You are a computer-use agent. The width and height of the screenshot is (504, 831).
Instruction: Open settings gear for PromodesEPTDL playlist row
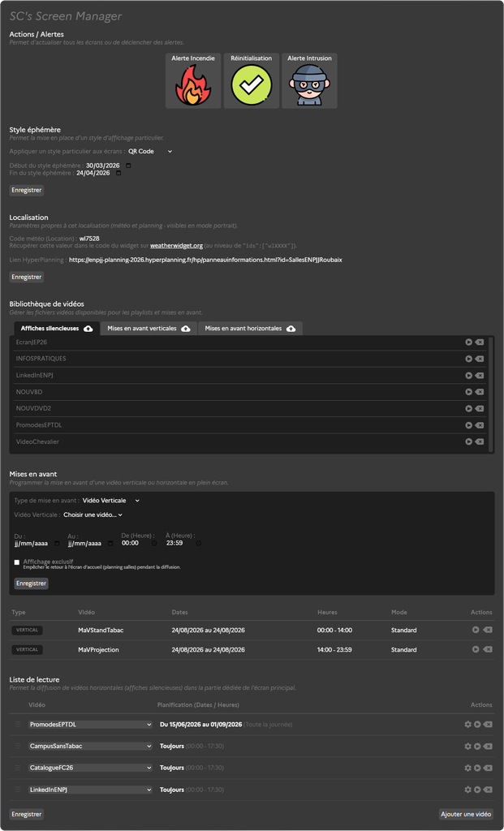click(468, 725)
